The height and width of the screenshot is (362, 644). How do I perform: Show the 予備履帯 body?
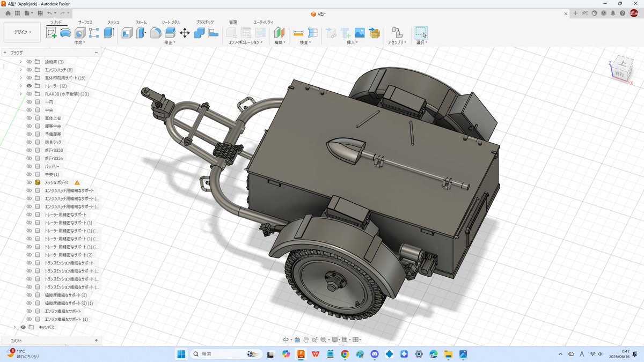click(30, 134)
